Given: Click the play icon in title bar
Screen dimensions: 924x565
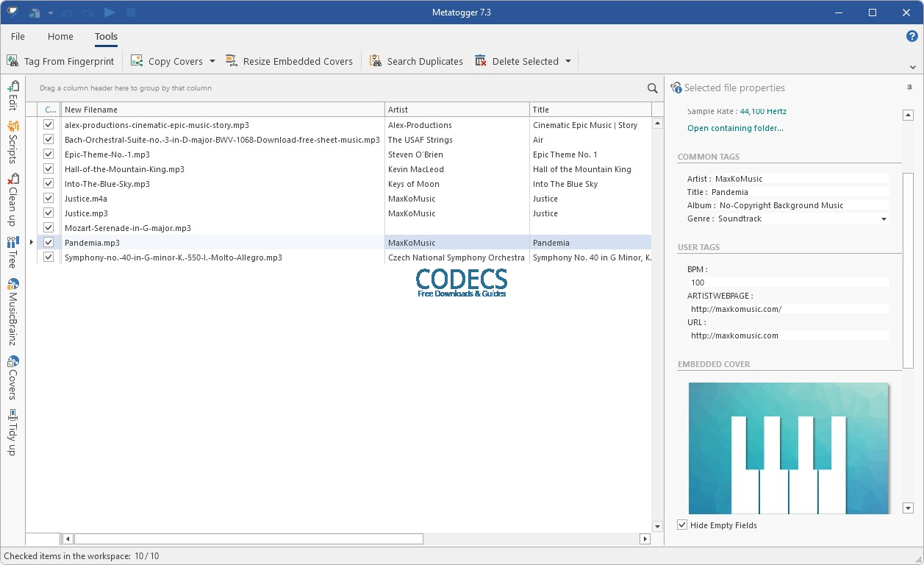Looking at the screenshot, I should click(110, 13).
